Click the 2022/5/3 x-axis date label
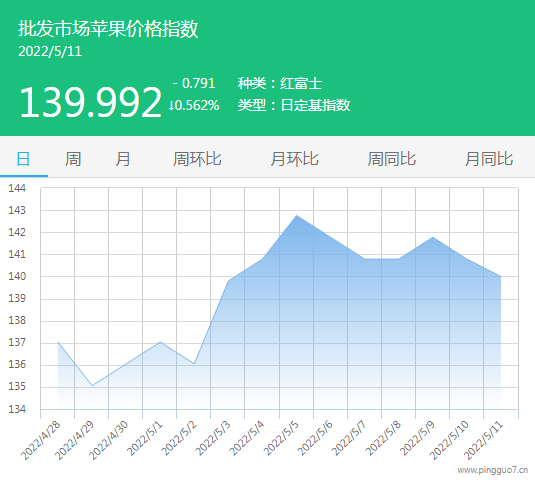 (213, 439)
